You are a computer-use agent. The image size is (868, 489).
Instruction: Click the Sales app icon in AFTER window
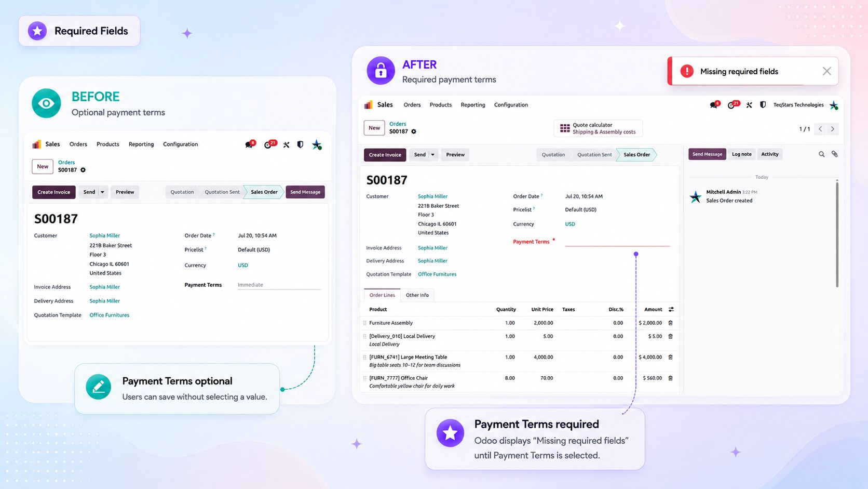click(x=369, y=105)
